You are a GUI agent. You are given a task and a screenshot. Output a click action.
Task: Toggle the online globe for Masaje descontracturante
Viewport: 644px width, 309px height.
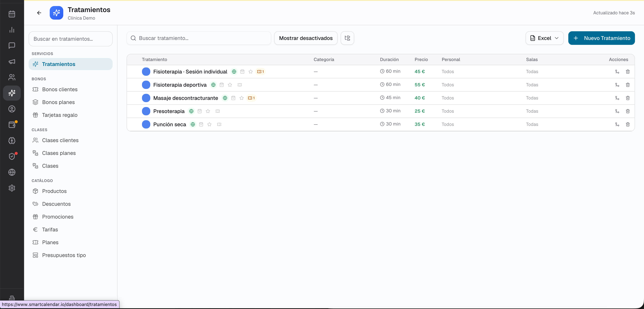coord(225,98)
